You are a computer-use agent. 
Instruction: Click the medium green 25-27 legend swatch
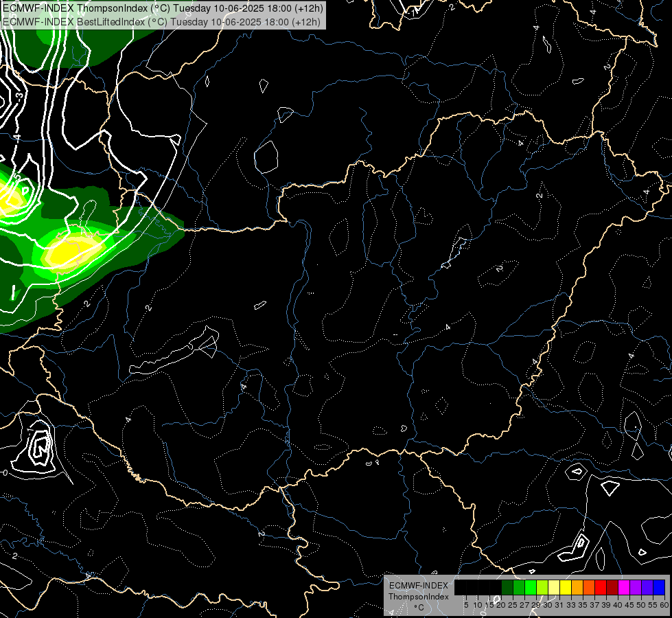pos(519,587)
